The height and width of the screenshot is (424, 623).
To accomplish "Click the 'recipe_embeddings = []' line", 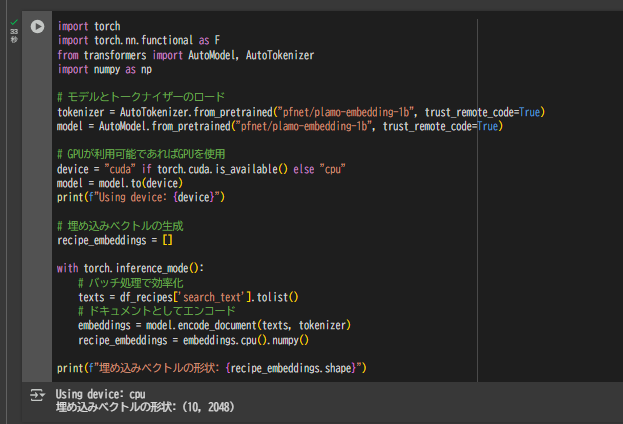I will click(x=115, y=240).
